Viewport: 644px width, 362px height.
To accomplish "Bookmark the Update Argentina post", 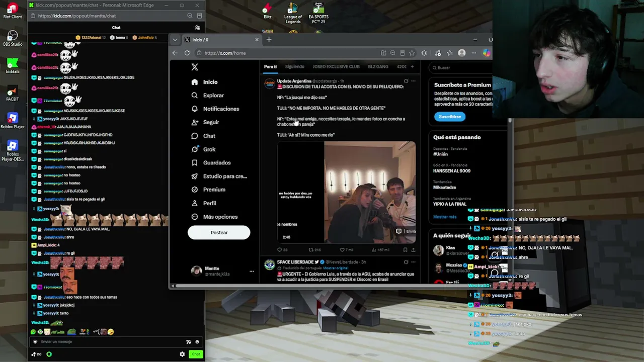I will pyautogui.click(x=405, y=250).
